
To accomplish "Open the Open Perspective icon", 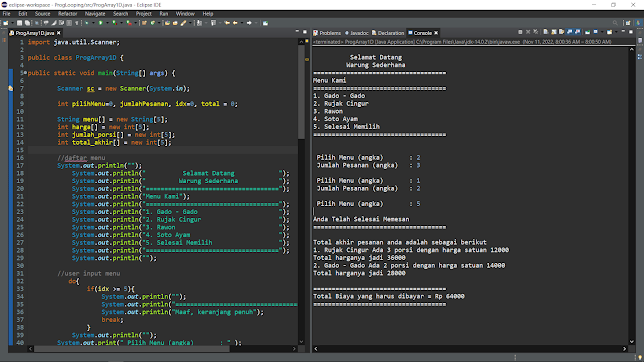I will (628, 23).
